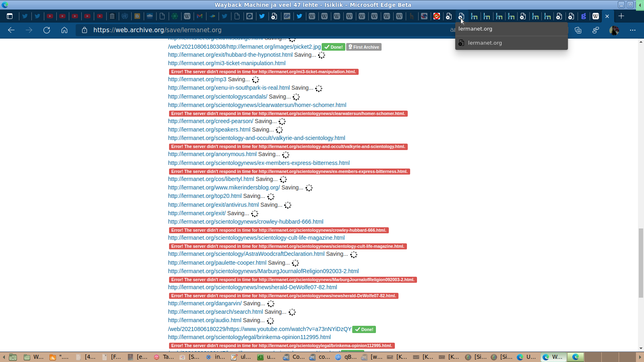This screenshot has width=644, height=362.
Task: Open the xenu-in-southpark-is-real.html link
Action: pos(229,88)
